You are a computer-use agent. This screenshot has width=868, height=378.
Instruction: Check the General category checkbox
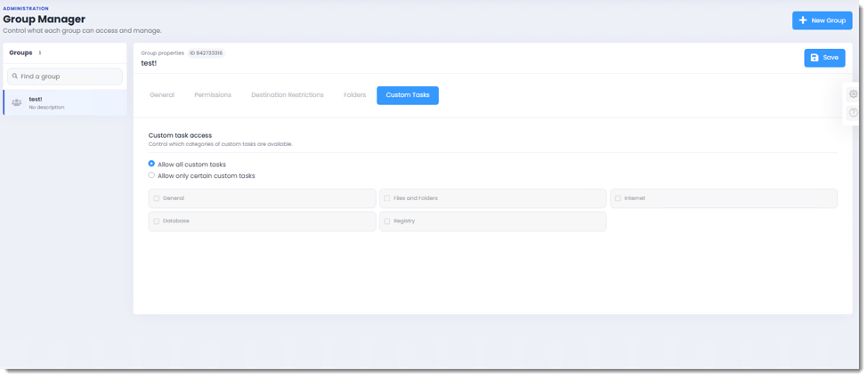click(157, 198)
